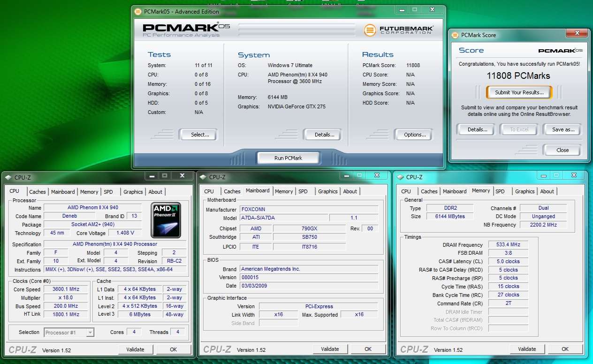This screenshot has width=593, height=364.
Task: Select About tab in the Mainboard window
Action: (x=350, y=191)
